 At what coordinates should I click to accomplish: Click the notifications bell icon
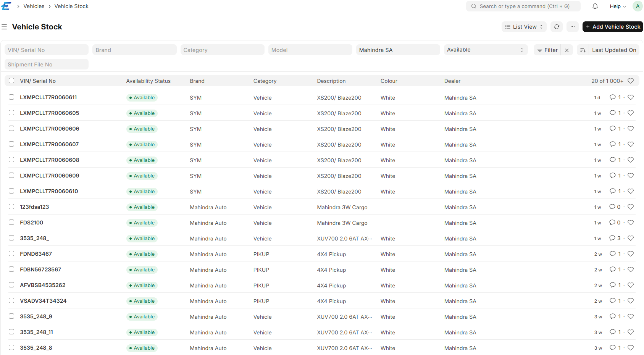[x=595, y=6]
